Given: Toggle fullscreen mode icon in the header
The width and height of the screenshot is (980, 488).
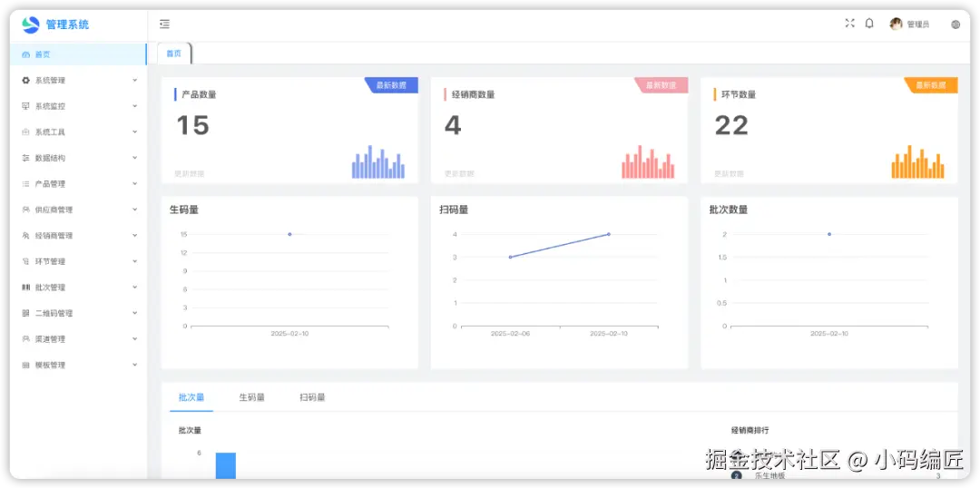Looking at the screenshot, I should point(849,23).
